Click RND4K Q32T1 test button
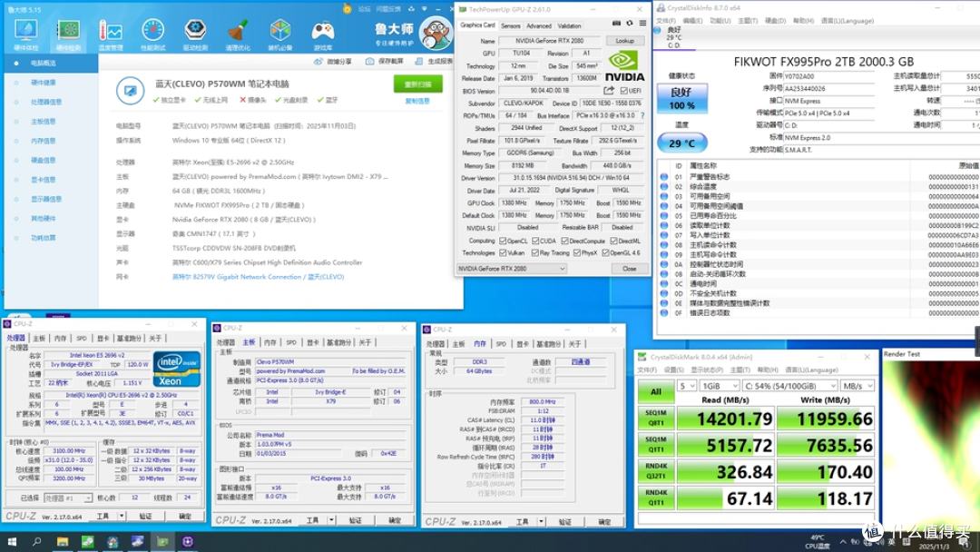 point(656,471)
